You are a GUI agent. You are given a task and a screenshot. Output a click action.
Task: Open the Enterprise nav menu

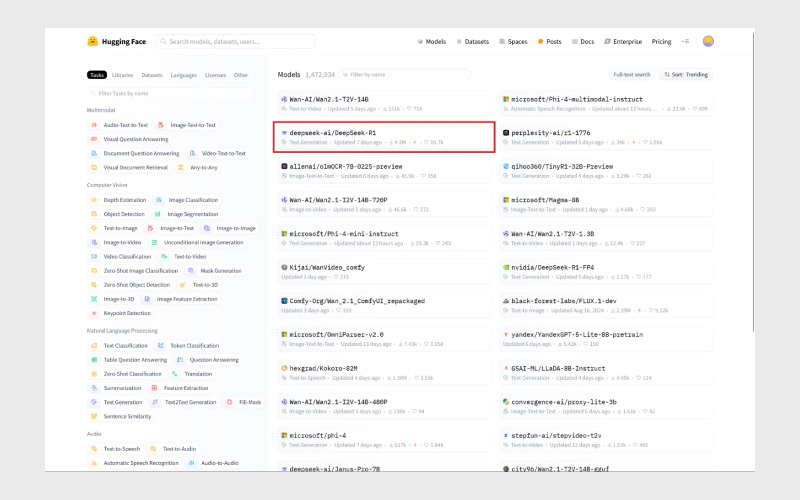point(623,42)
